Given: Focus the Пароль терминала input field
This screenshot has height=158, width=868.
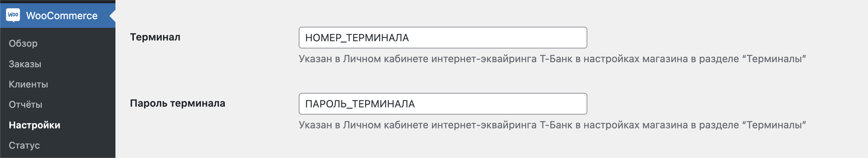Looking at the screenshot, I should pos(443,104).
